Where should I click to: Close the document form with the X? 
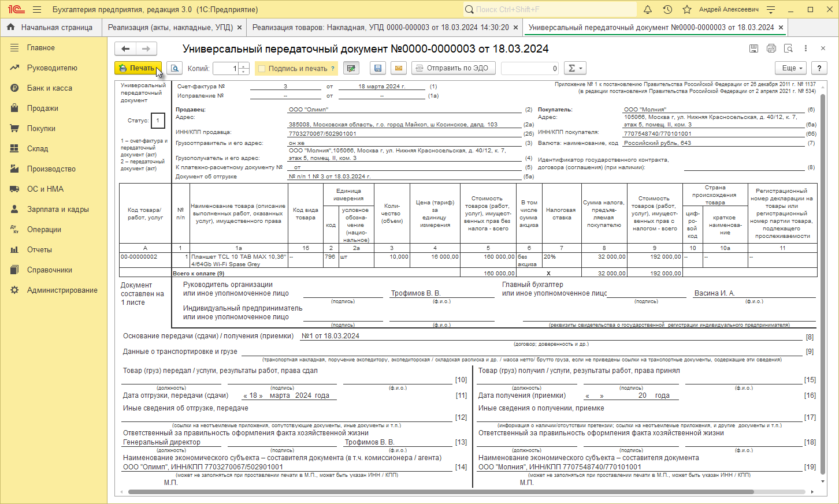click(823, 48)
